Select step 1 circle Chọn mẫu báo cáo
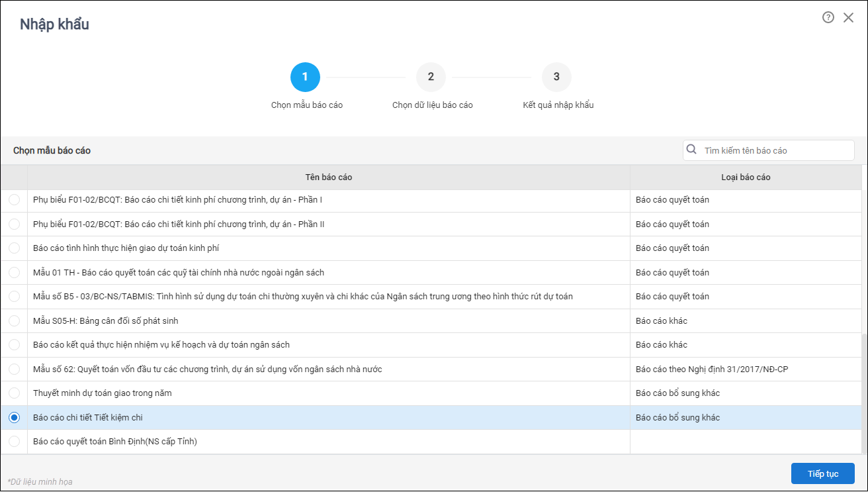The image size is (868, 492). (x=305, y=77)
